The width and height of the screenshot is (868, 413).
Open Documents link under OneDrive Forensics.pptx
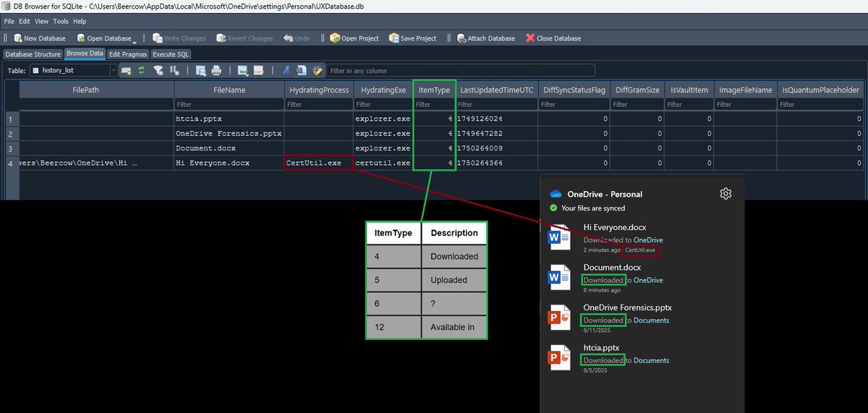(x=652, y=320)
